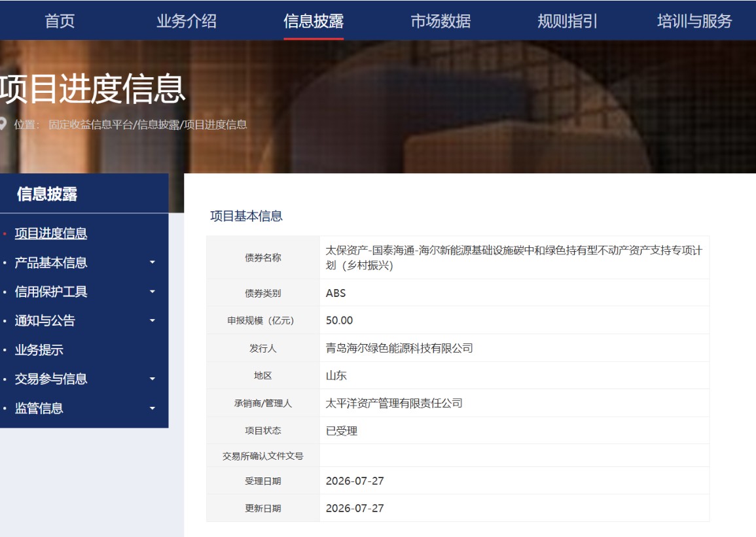
Task: Expand the 产品基本信息 dropdown arrow
Action: (153, 262)
